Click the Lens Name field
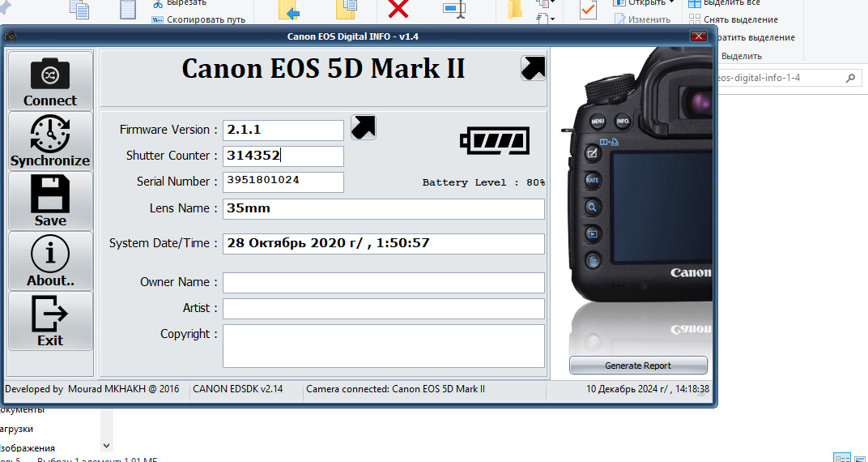The width and height of the screenshot is (868, 462). [x=383, y=208]
